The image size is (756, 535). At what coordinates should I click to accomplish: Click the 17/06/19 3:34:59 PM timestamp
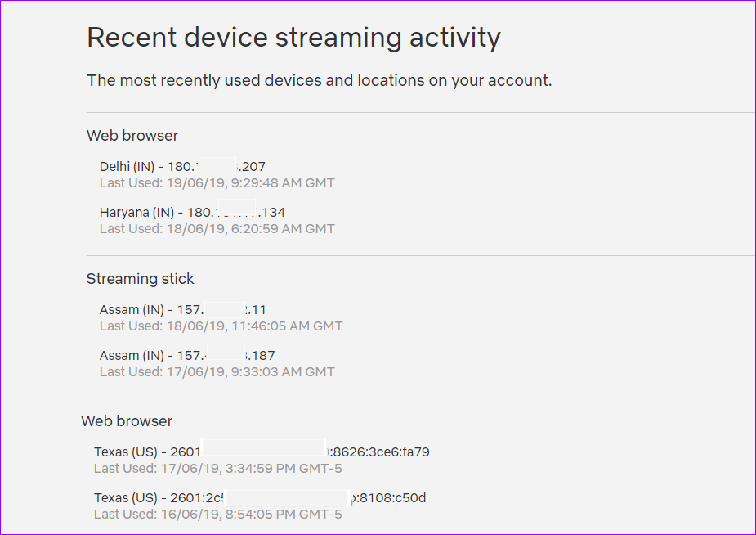[x=217, y=469]
